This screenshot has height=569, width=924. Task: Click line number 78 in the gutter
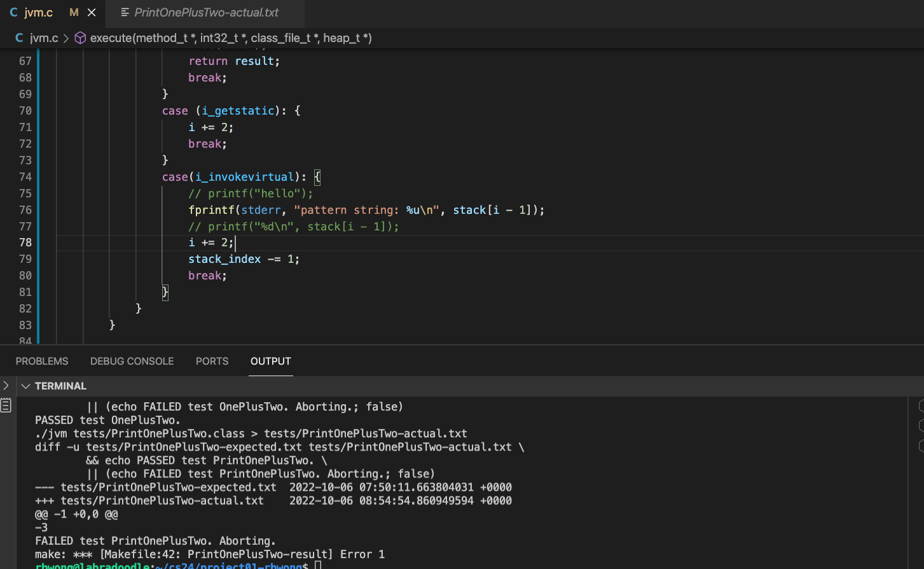[25, 242]
